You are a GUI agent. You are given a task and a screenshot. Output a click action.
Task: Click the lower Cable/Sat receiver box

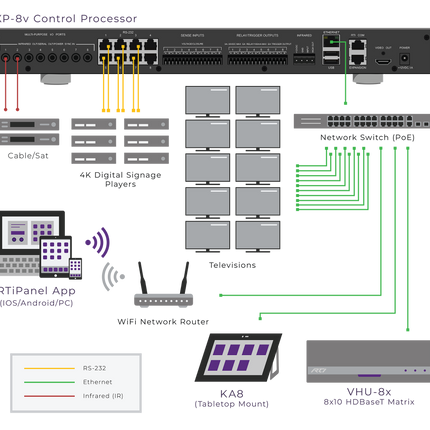[x=29, y=139]
